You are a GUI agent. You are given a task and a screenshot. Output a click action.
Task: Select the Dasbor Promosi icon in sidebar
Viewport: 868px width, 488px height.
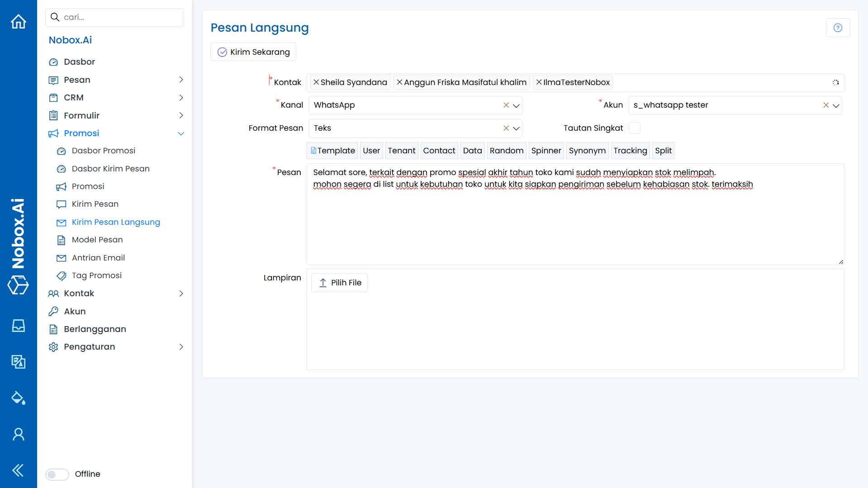[x=61, y=151]
